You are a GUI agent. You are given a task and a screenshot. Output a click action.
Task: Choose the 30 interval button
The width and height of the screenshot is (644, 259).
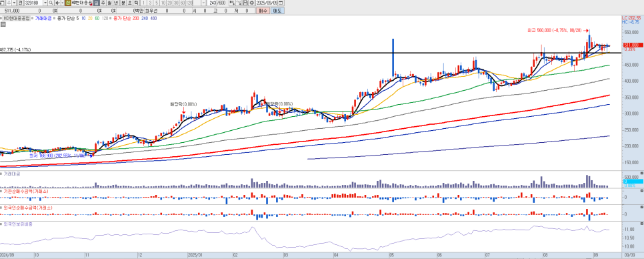pyautogui.click(x=176, y=3)
